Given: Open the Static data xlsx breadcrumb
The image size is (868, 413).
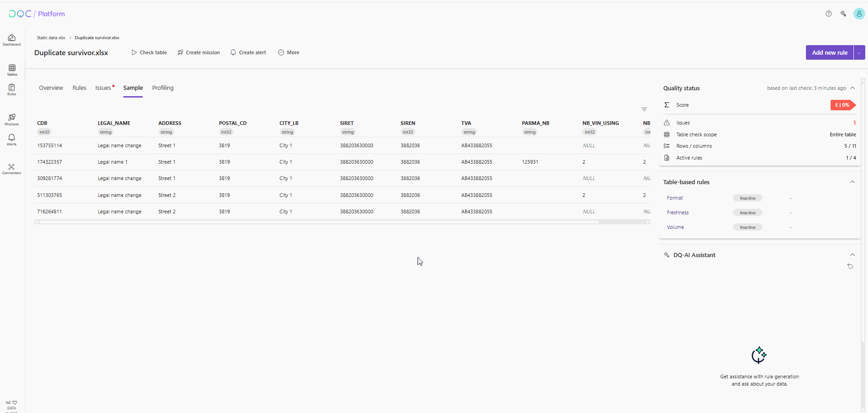Looking at the screenshot, I should 51,38.
